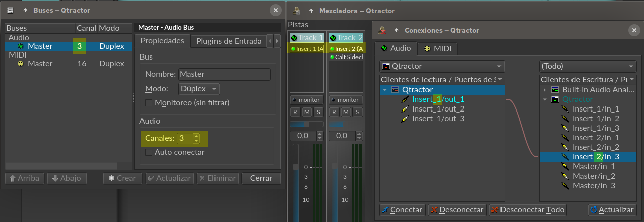Open the Qtractor client dropdown
The image size is (644, 222).
442,66
